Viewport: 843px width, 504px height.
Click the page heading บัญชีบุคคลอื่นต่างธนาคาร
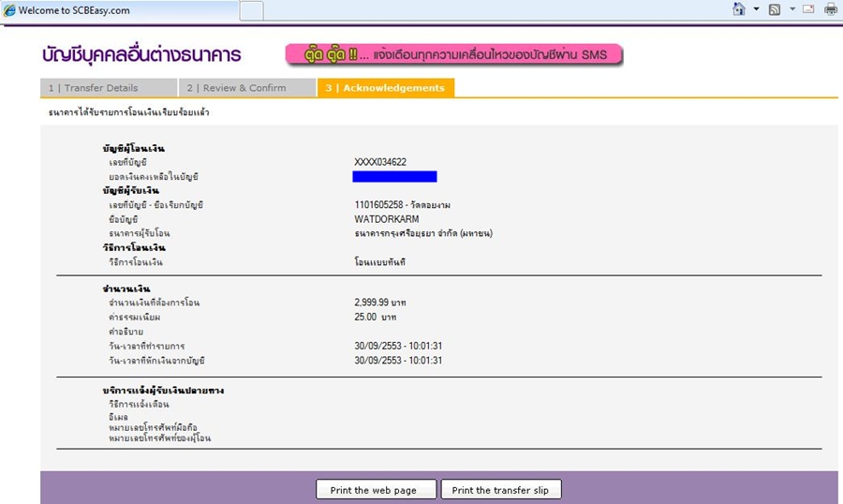(142, 54)
